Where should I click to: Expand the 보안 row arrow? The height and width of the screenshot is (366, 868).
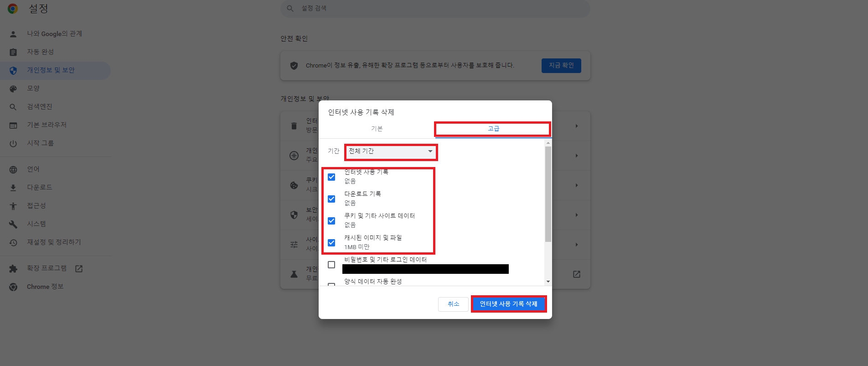point(577,215)
